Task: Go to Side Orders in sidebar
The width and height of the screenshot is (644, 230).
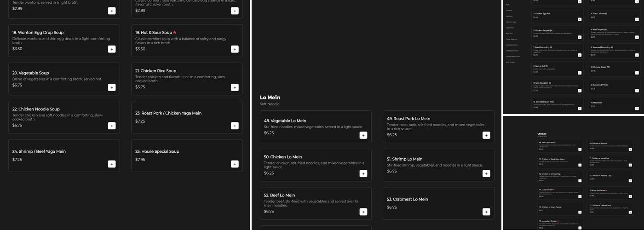Action: pos(511,62)
